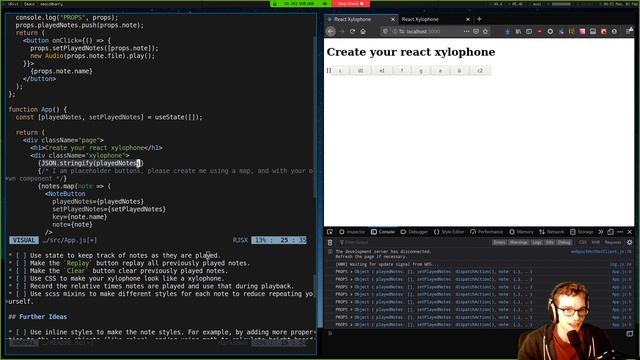
Task: Open the Console devtools tab
Action: coord(382,232)
